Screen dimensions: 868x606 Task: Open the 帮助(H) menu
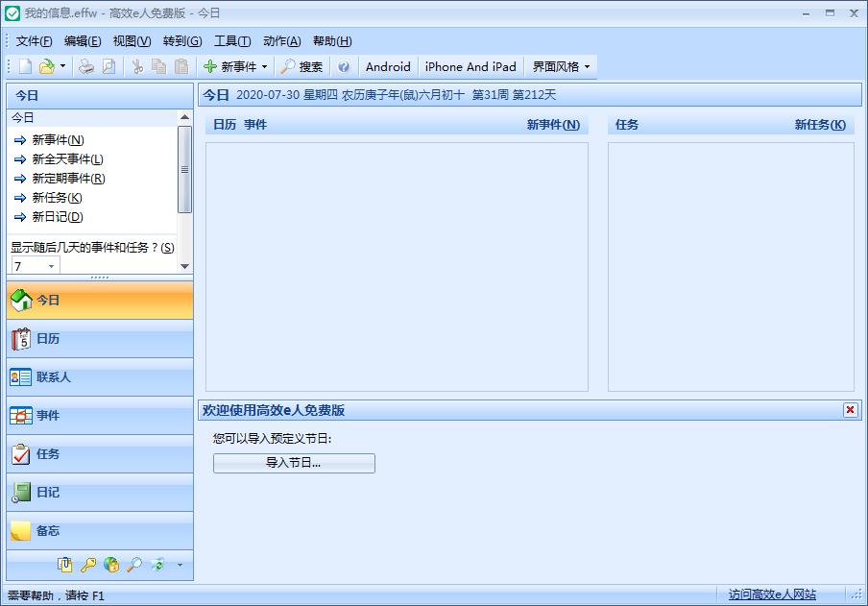coord(332,41)
